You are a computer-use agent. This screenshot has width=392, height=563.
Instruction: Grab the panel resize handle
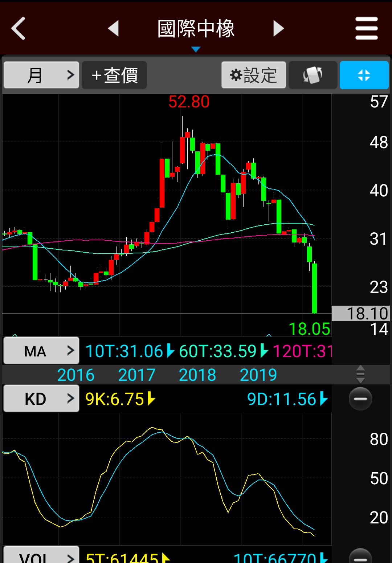coord(360,374)
